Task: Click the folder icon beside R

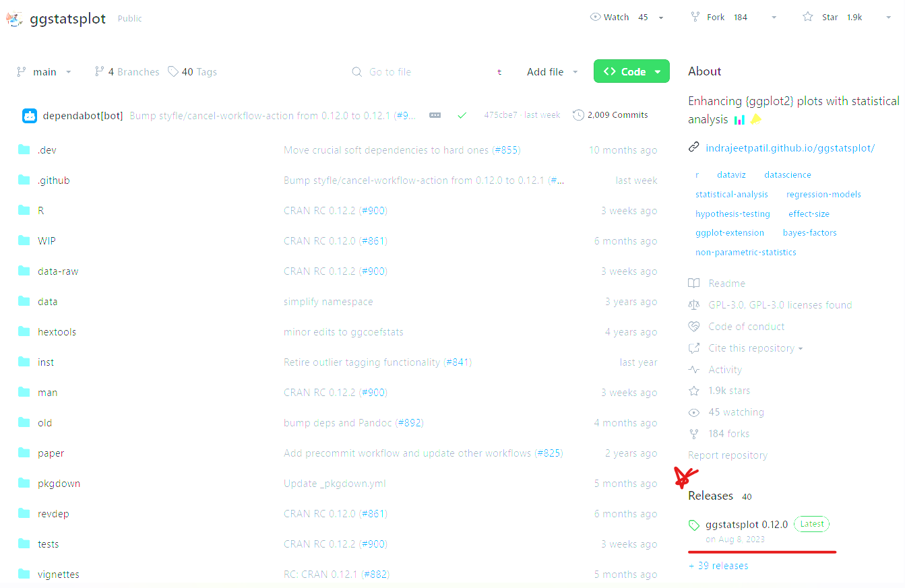Action: [x=24, y=210]
